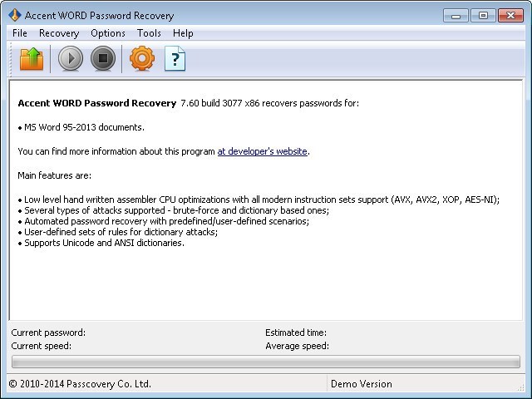Follow the 'at developer's website' link
Image resolution: width=532 pixels, height=399 pixels.
tap(263, 151)
